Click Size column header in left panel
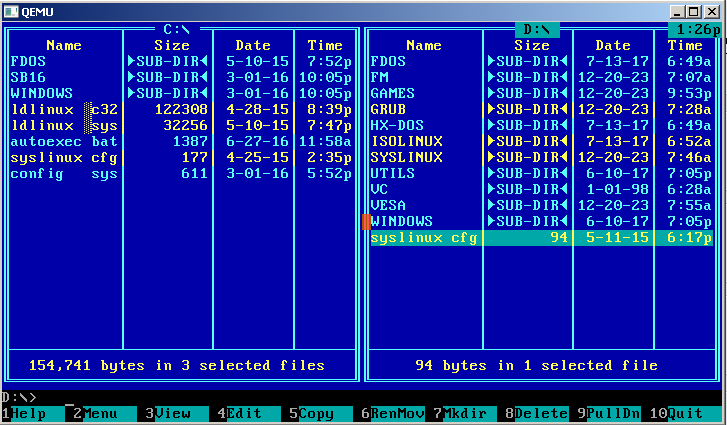 coord(172,45)
